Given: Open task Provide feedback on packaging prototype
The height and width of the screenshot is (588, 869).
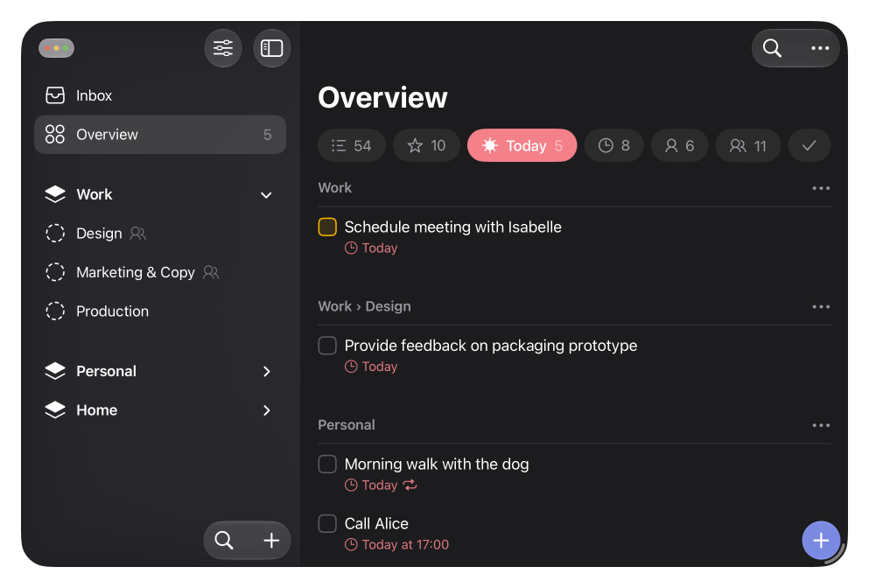Looking at the screenshot, I should coord(491,346).
